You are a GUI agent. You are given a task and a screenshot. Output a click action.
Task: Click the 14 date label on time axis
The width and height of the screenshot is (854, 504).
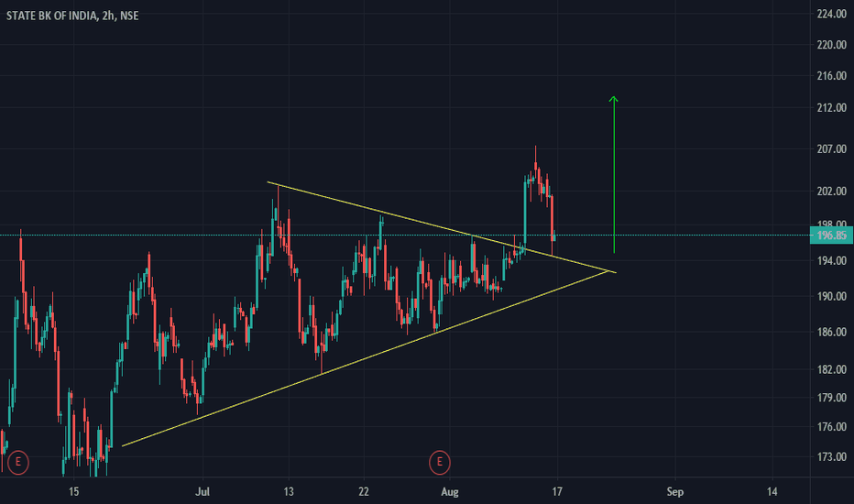[772, 491]
